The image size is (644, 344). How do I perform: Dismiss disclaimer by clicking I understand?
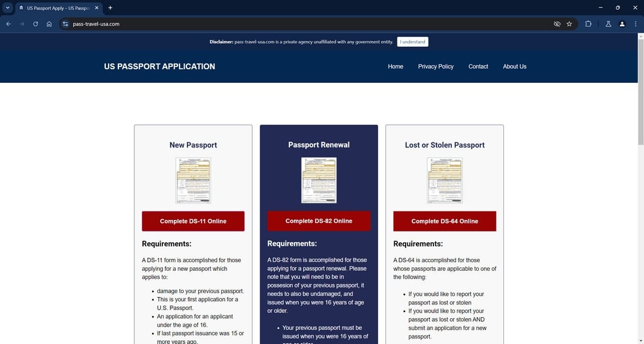point(412,41)
